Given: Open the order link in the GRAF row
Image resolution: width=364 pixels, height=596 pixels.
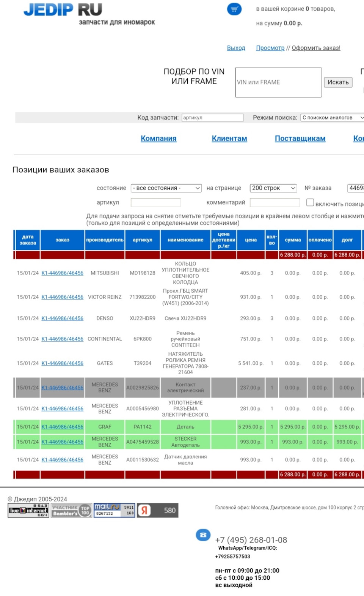Looking at the screenshot, I should coord(62,427).
